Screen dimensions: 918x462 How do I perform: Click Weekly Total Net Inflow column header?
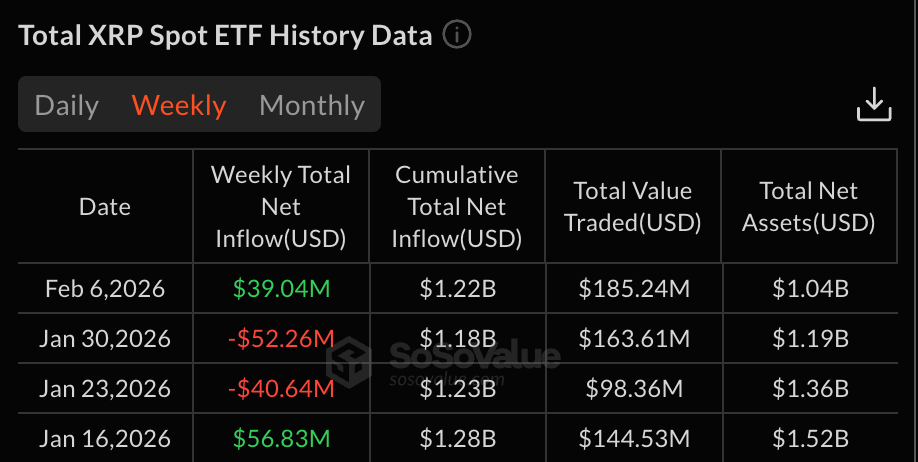[280, 207]
